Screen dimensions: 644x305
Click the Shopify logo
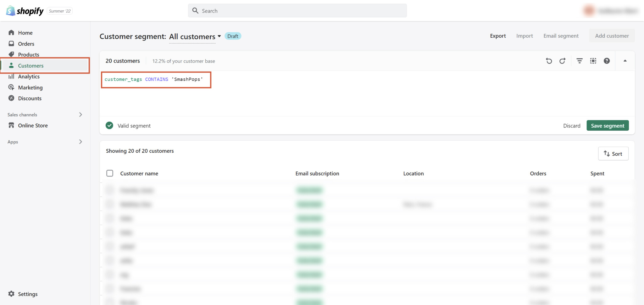pos(25,11)
